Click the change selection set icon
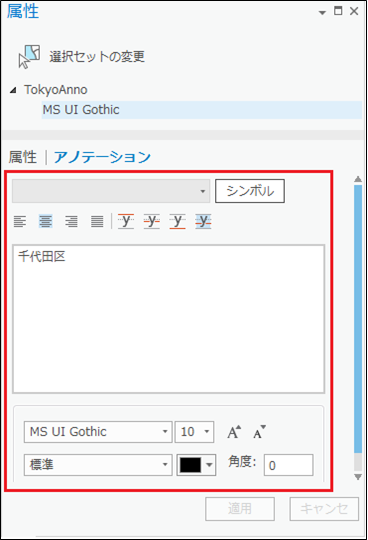 [29, 56]
